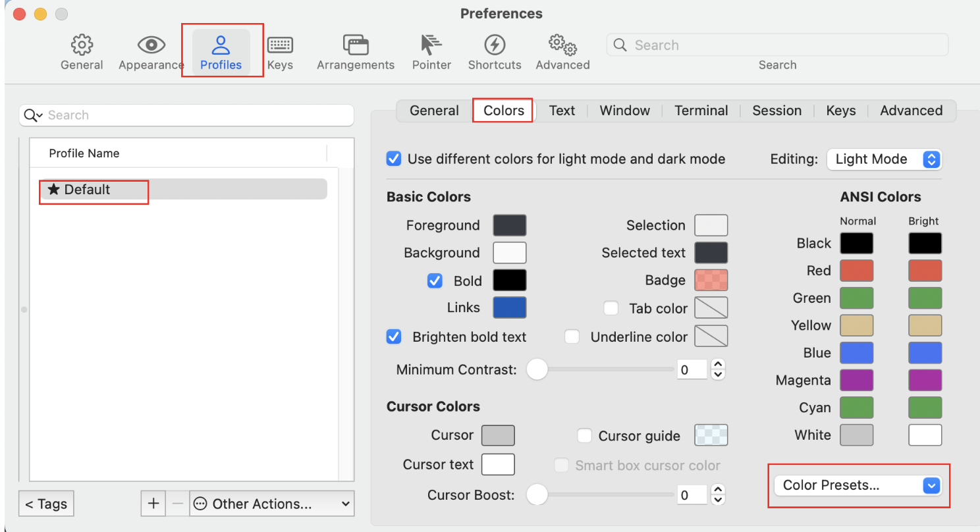Switch to the Colors tab
980x532 pixels.
point(504,111)
